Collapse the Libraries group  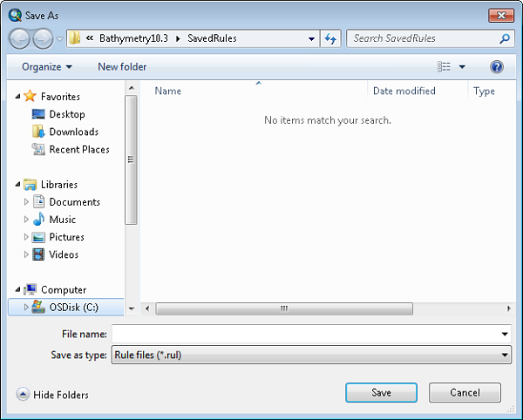tap(17, 185)
